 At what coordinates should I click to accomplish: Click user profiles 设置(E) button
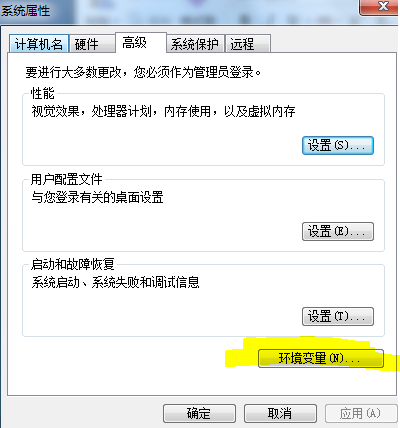tap(338, 231)
